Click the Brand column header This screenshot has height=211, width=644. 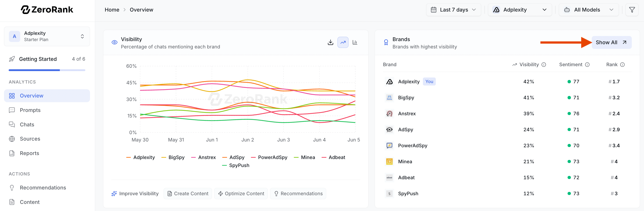click(390, 64)
